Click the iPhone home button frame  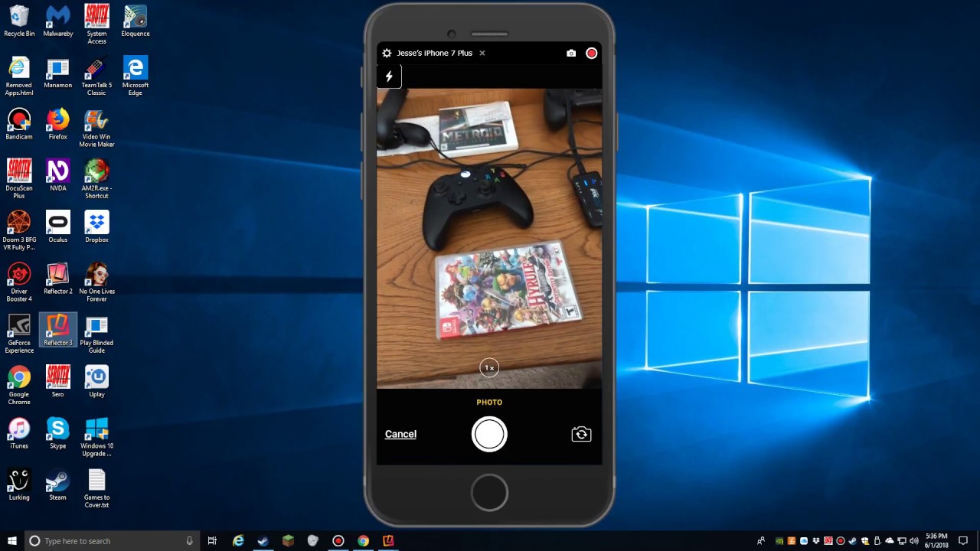tap(489, 492)
